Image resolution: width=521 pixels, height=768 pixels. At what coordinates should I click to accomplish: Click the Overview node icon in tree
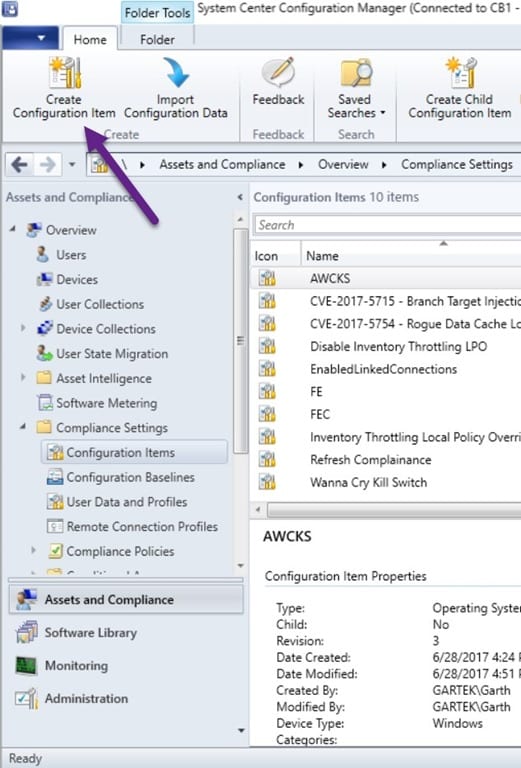tap(34, 230)
